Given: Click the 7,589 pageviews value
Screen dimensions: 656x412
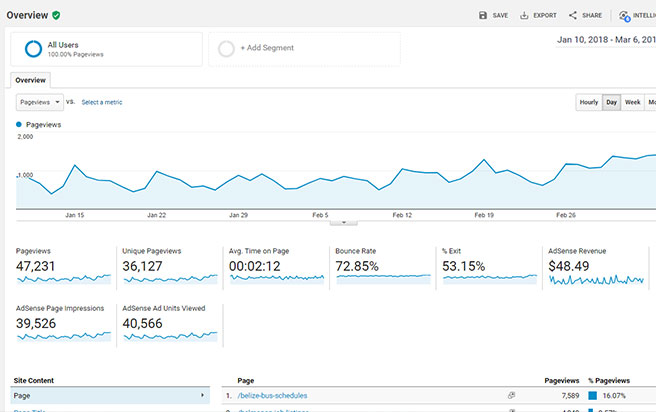Looking at the screenshot, I should [570, 395].
